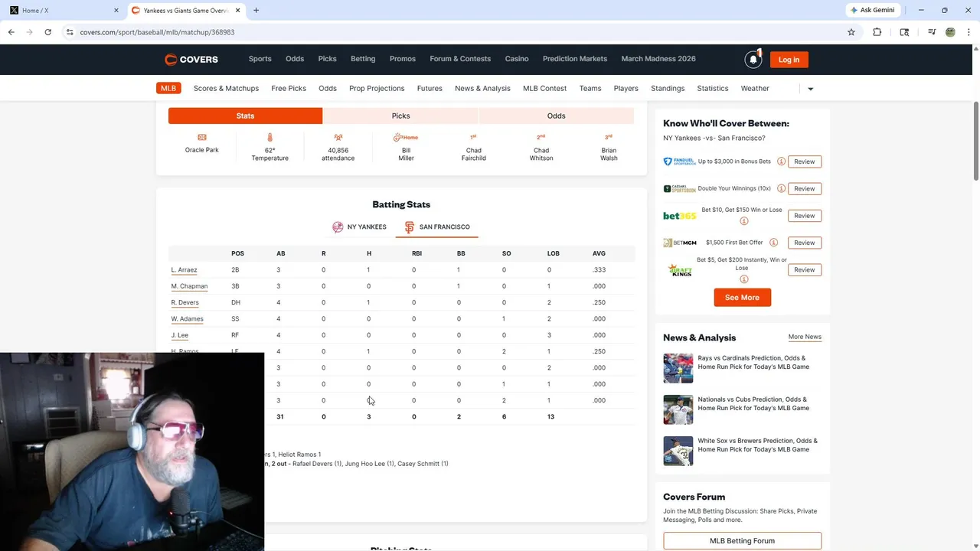The width and height of the screenshot is (980, 551).
Task: Click the NY Yankees team logo
Action: point(338,227)
